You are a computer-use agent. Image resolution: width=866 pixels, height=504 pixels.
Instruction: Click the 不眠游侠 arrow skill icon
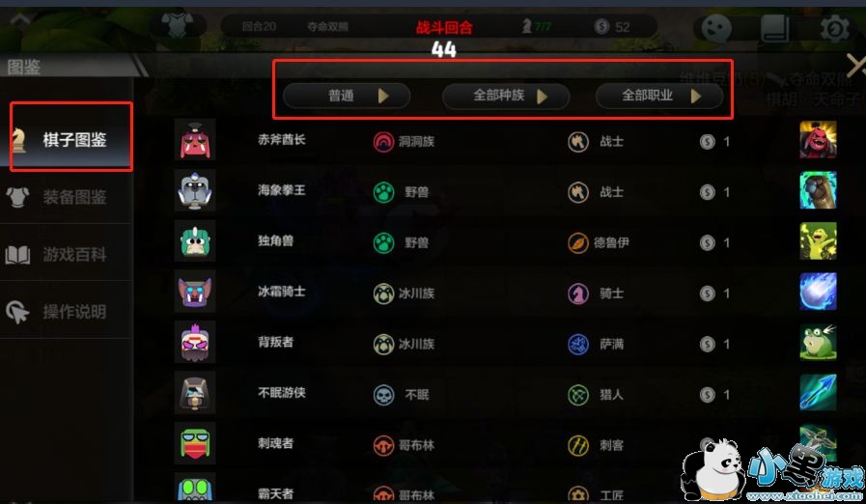(818, 392)
